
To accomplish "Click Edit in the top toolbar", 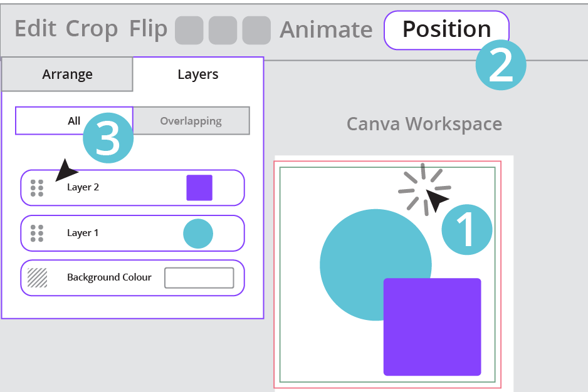I will [36, 29].
